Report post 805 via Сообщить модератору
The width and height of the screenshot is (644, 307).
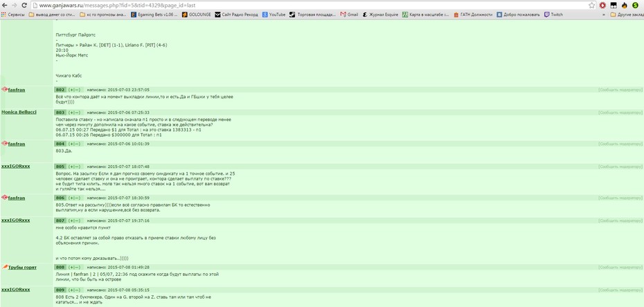click(619, 167)
